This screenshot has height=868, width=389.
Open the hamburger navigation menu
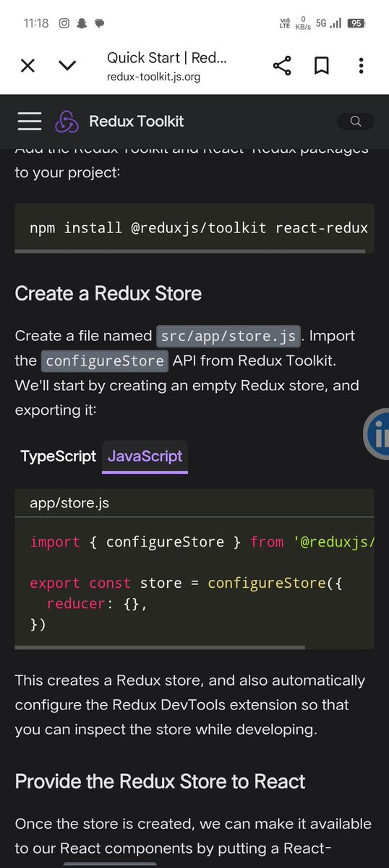(x=30, y=121)
